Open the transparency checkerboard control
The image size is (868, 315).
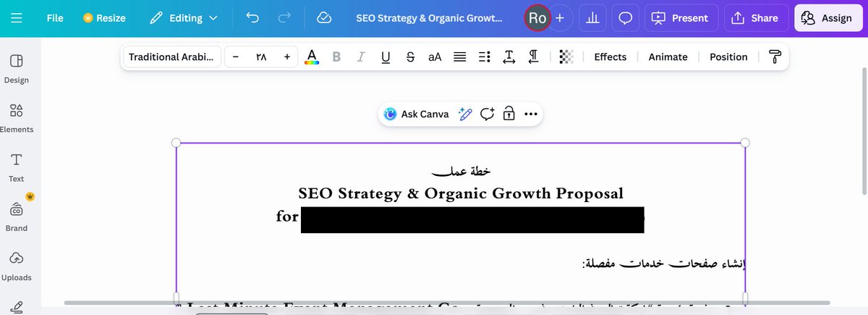coord(566,56)
